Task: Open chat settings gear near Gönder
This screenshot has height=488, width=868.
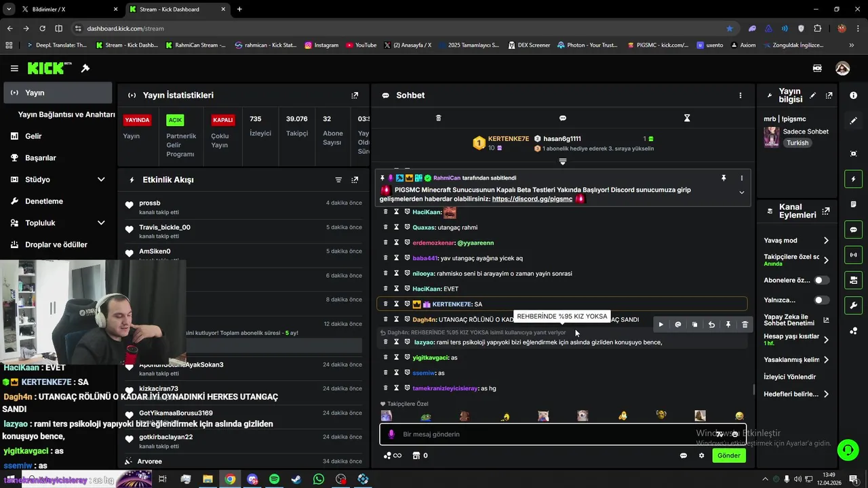Action: click(x=702, y=455)
